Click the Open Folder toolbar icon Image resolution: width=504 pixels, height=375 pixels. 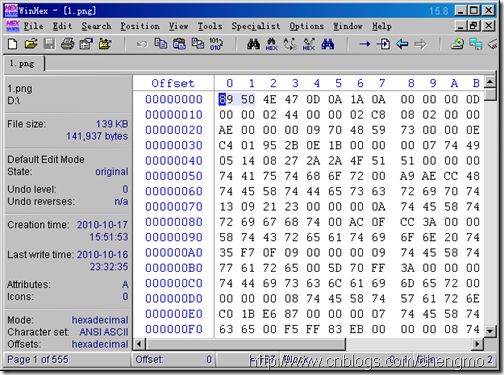click(105, 44)
